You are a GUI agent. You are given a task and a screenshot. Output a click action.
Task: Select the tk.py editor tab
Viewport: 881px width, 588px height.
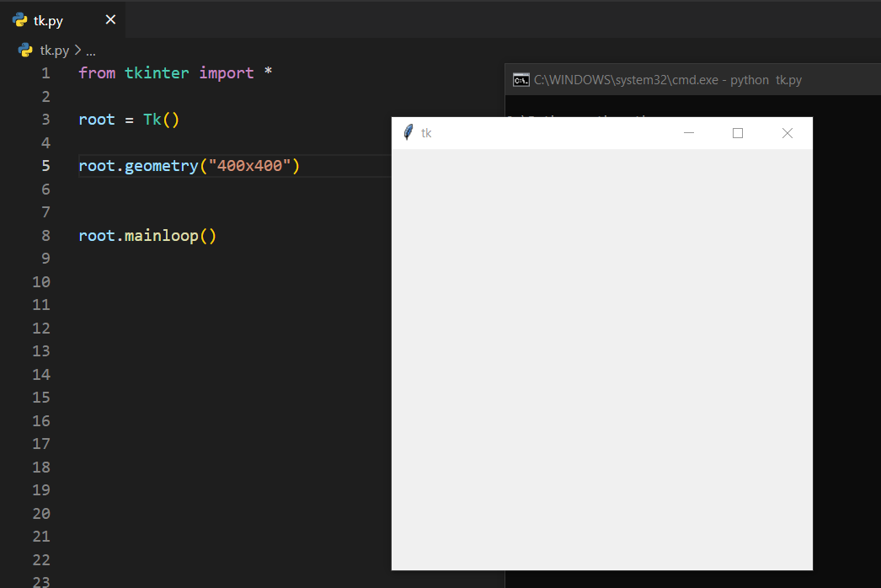pos(49,20)
